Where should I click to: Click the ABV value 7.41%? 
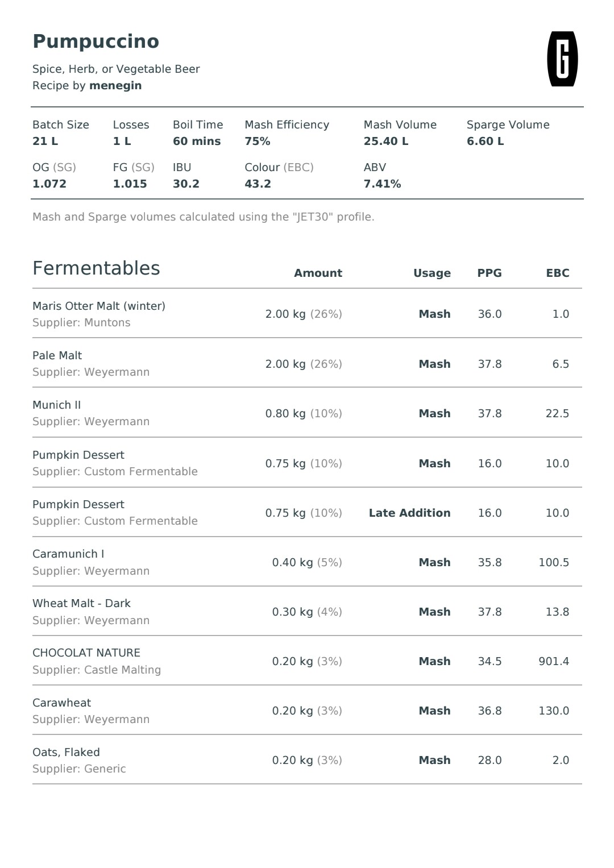[x=382, y=184]
